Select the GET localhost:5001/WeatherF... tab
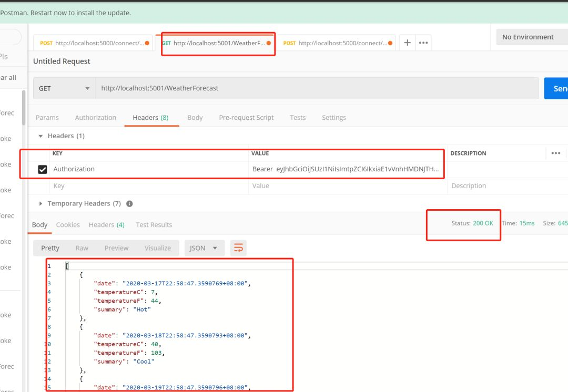 click(x=216, y=43)
